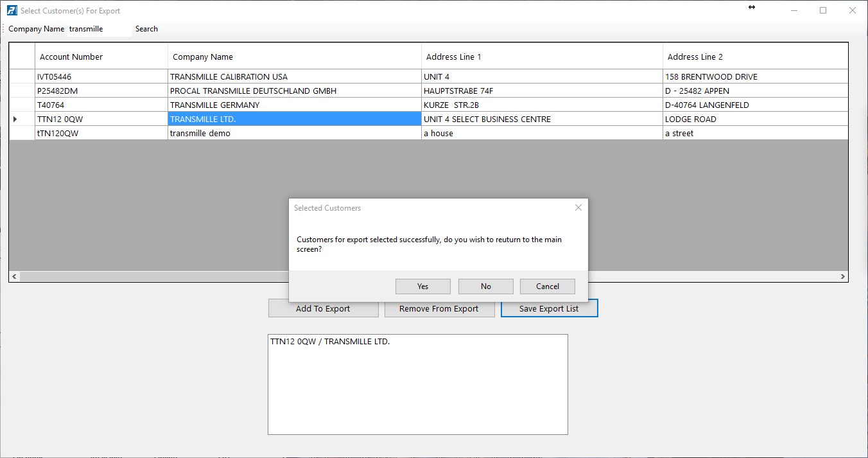
Task: Click the D-40764 LANGENFELD cell
Action: [x=755, y=105]
